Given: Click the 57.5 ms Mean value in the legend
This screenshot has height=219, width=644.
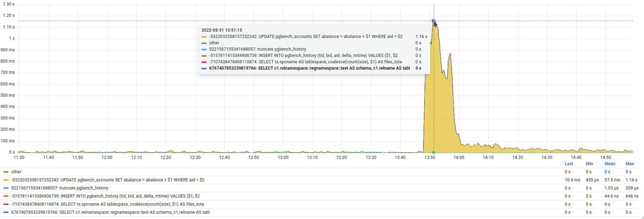Looking at the screenshot, I should [612, 180].
